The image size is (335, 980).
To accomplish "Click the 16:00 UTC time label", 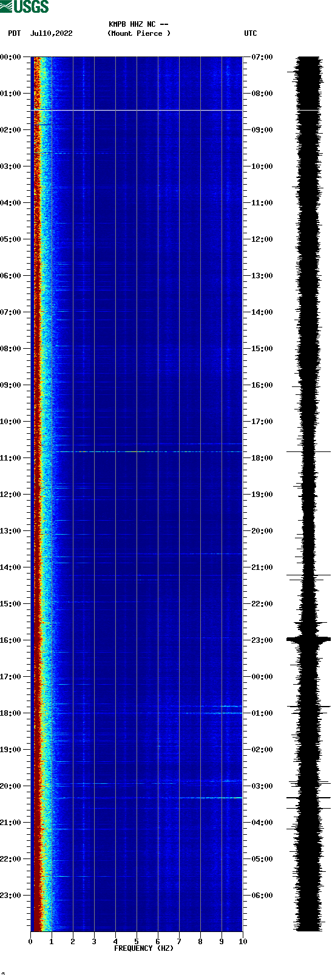I will point(262,385).
